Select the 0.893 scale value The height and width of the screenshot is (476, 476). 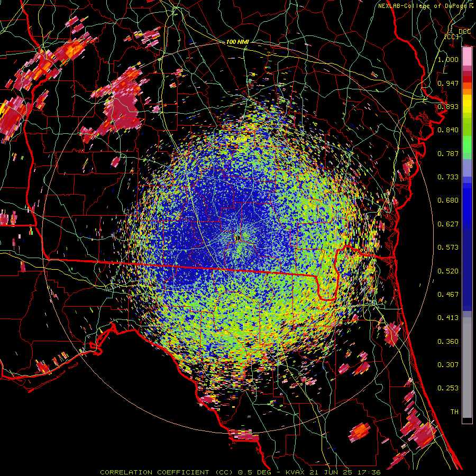(448, 106)
